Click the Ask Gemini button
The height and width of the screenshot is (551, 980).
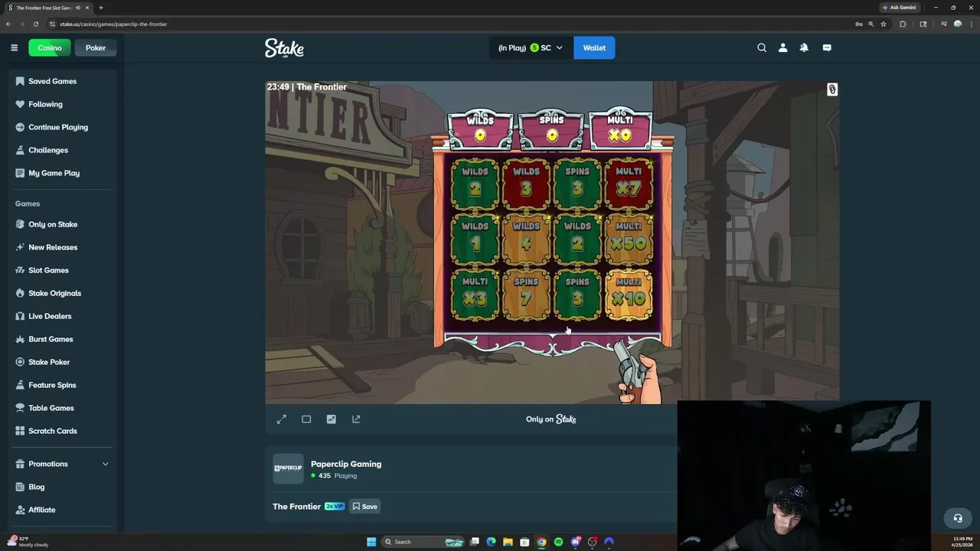pyautogui.click(x=899, y=7)
